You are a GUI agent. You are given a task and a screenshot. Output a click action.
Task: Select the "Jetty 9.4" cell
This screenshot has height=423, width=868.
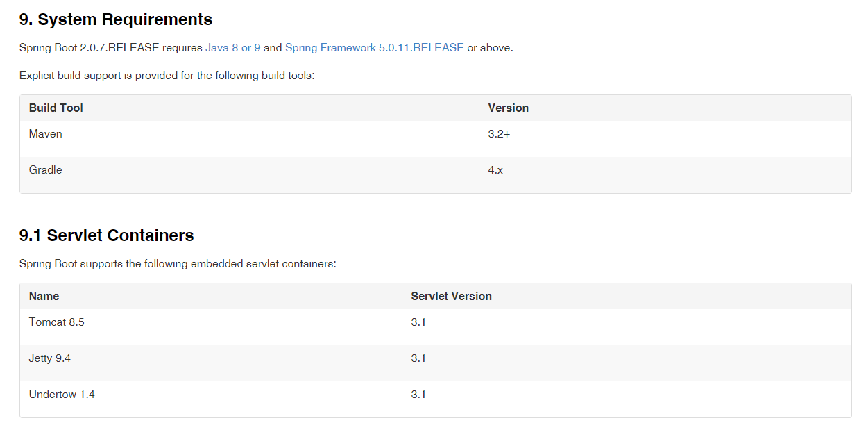coord(50,358)
